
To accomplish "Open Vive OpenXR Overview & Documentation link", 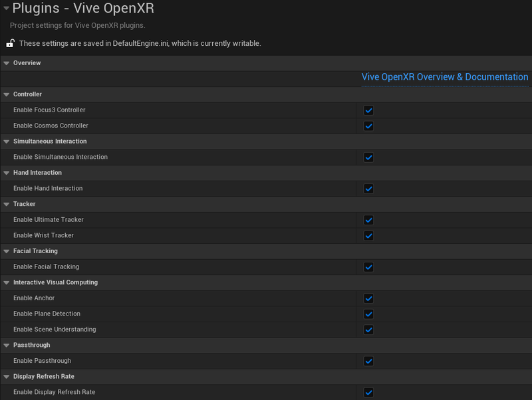I will point(445,77).
